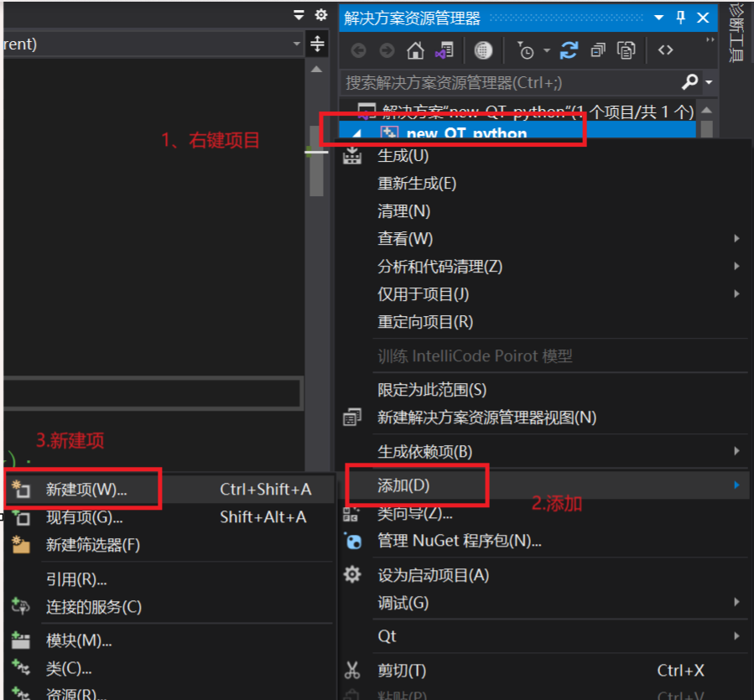Click inside the 搜索解决方案资源管理器 search field
Viewport: 754px width, 700px height.
click(x=503, y=82)
